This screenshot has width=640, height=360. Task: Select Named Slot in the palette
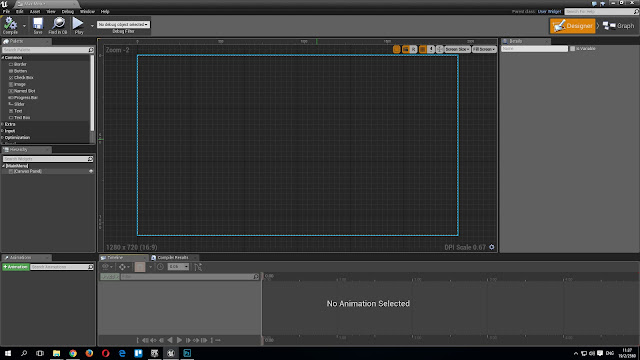point(24,91)
